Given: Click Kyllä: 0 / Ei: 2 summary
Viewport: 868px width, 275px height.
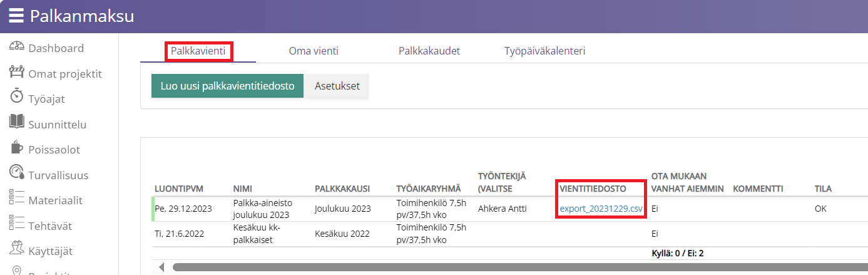Looking at the screenshot, I should [x=678, y=254].
